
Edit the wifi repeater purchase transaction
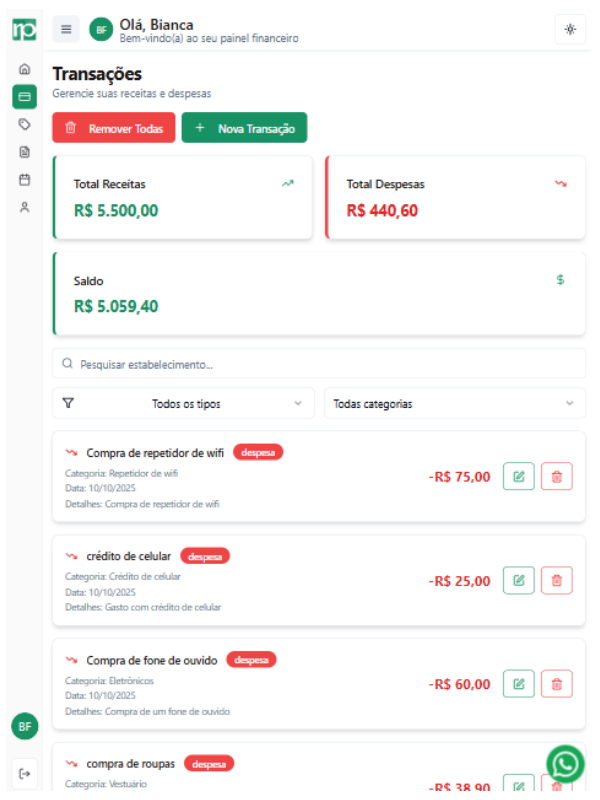(518, 477)
